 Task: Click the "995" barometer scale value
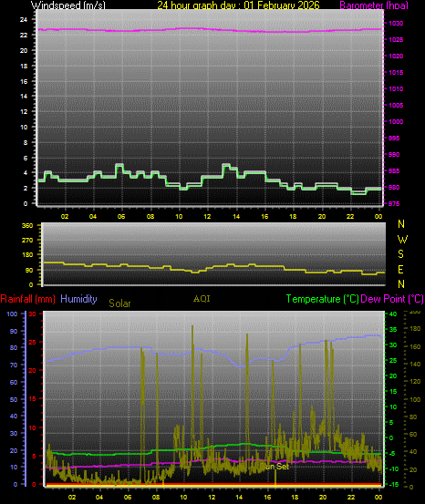click(x=394, y=139)
